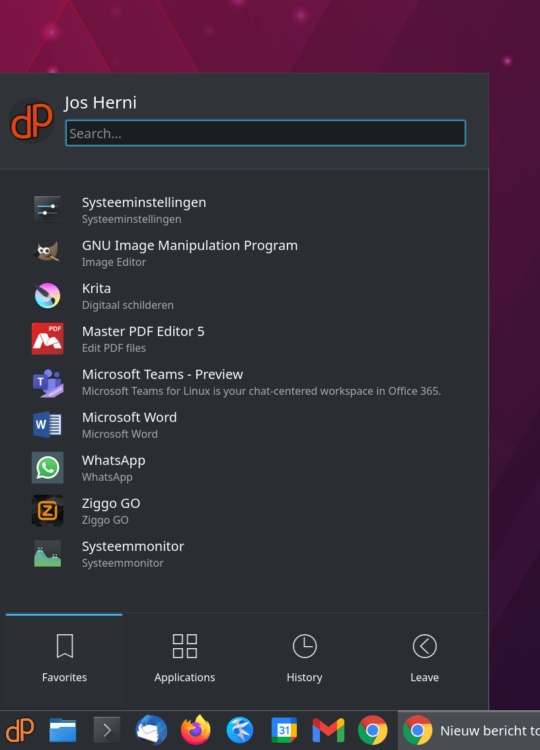Open the History tab
Screen dimensions: 540x750
[x=305, y=659]
